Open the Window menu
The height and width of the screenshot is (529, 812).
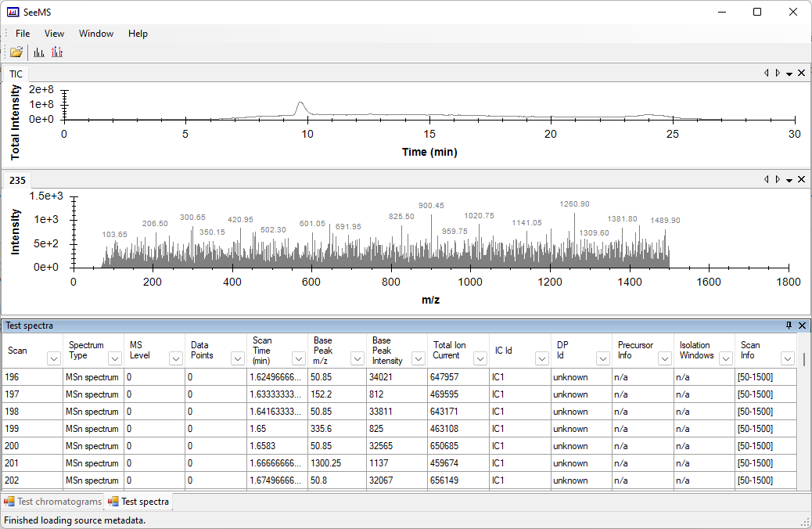pyautogui.click(x=96, y=34)
